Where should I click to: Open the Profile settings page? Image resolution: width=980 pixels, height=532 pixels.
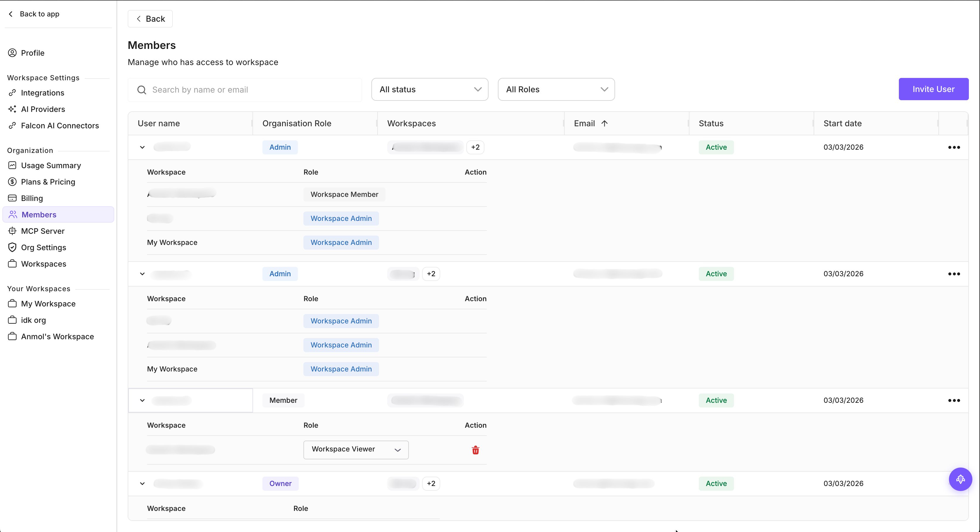click(33, 53)
